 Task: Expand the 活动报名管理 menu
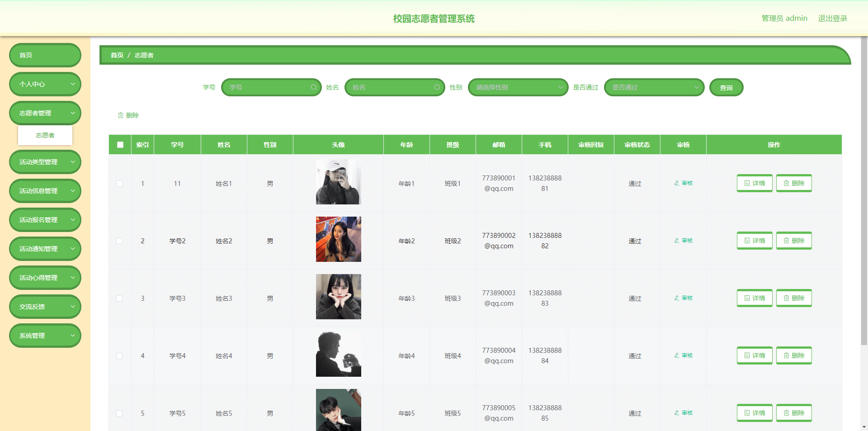[x=45, y=220]
